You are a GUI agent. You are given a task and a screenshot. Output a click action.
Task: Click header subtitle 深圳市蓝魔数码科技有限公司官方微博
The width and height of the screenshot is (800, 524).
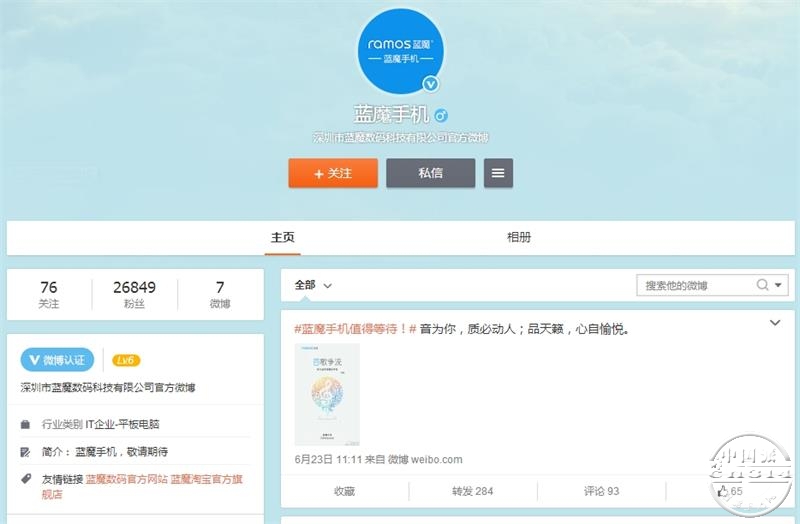[x=401, y=138]
